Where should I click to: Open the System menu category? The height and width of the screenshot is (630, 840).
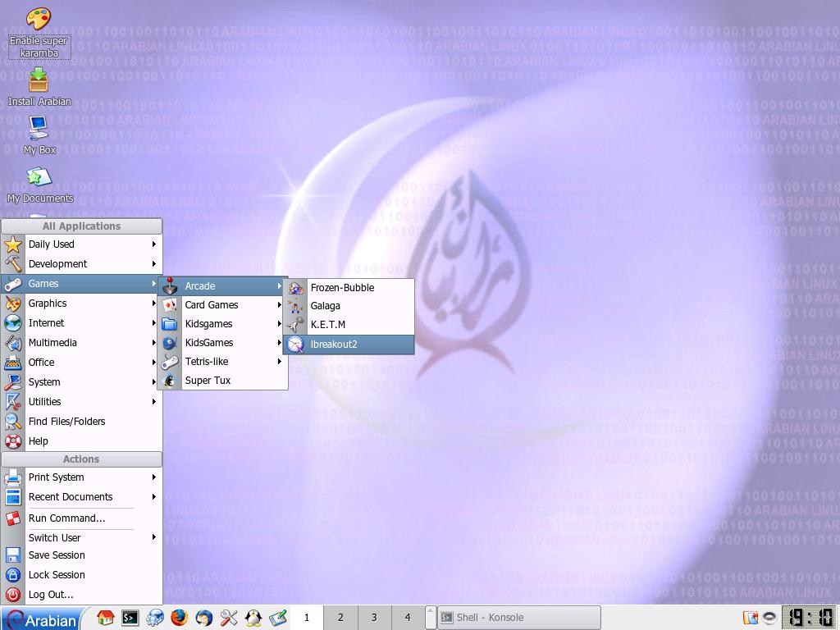[x=81, y=382]
